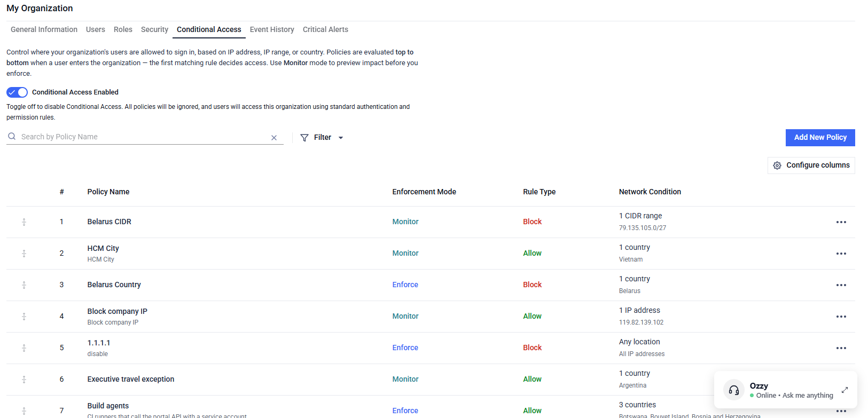Image resolution: width=868 pixels, height=418 pixels.
Task: Clear the policy name search with the X icon
Action: tap(274, 138)
